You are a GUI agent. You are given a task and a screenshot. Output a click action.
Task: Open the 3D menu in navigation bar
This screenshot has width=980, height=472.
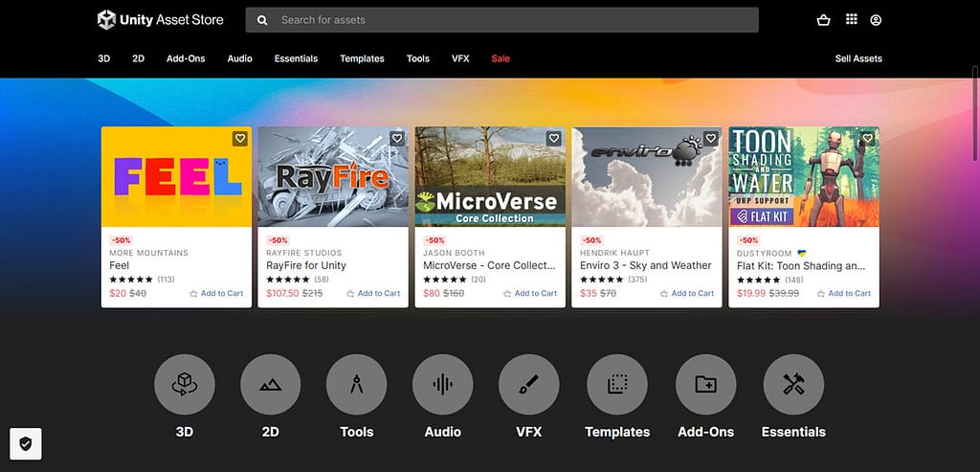[103, 58]
